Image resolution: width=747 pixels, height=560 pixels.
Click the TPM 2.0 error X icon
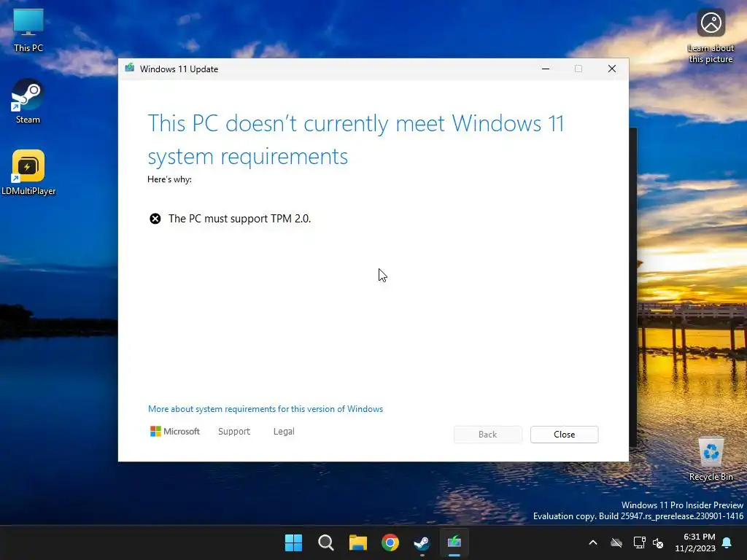click(x=155, y=219)
